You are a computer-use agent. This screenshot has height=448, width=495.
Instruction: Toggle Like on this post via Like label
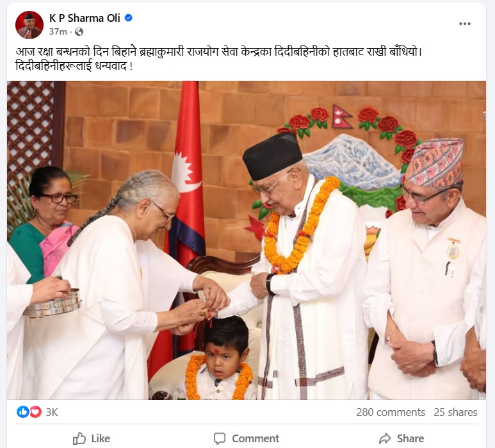(101, 438)
